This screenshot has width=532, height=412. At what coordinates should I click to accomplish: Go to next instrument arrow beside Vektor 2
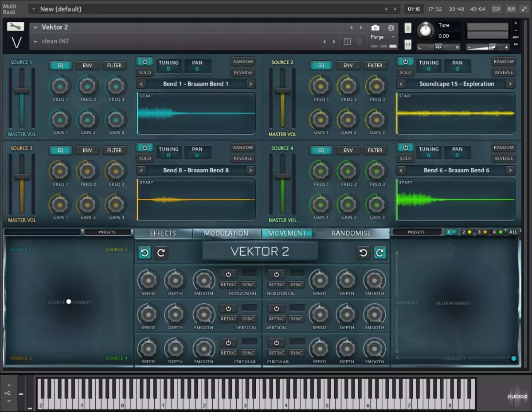(361, 27)
